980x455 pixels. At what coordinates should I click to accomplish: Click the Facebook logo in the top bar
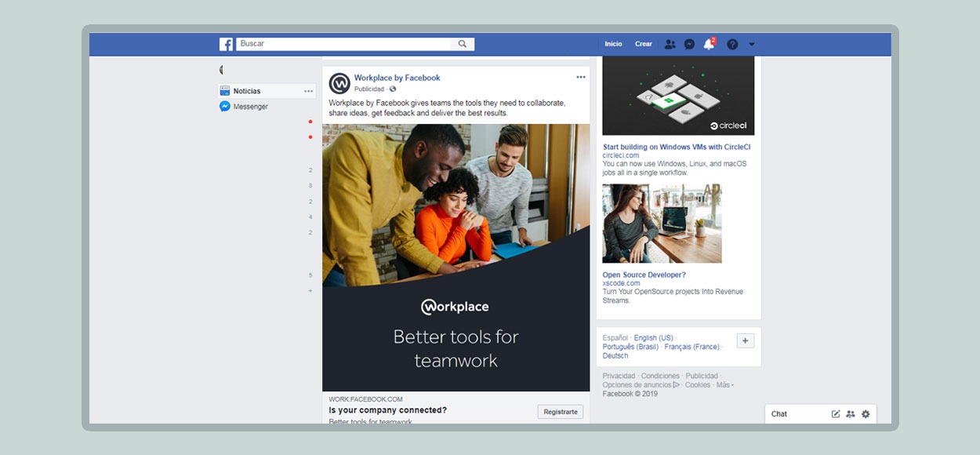pos(226,44)
